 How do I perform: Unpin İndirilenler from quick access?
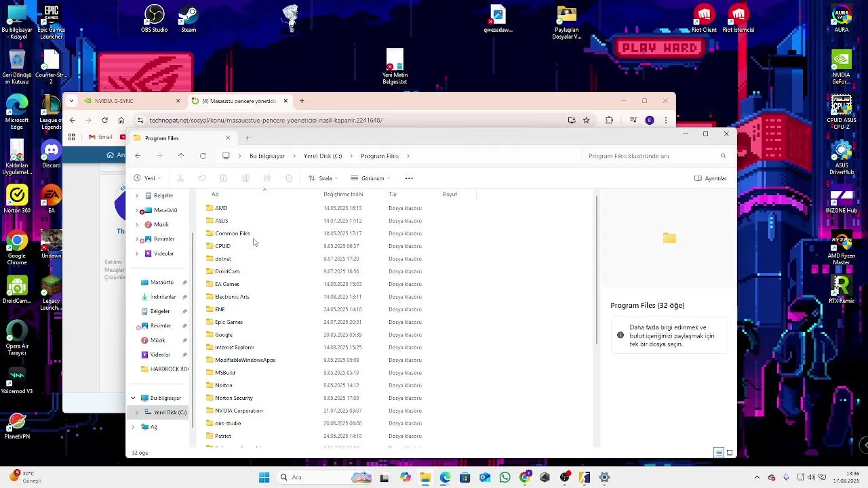184,297
